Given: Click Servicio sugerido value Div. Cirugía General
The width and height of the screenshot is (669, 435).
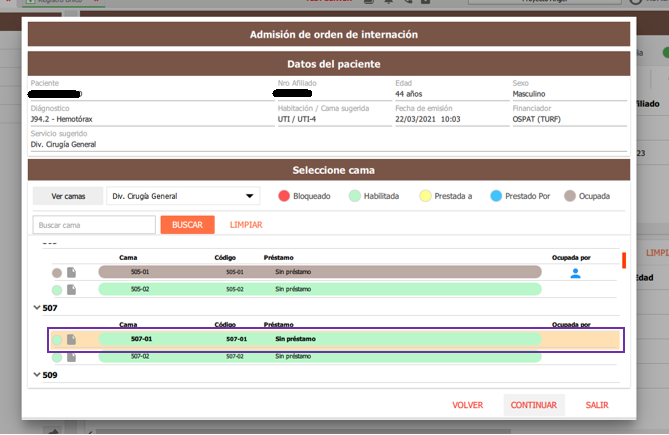Looking at the screenshot, I should (63, 144).
